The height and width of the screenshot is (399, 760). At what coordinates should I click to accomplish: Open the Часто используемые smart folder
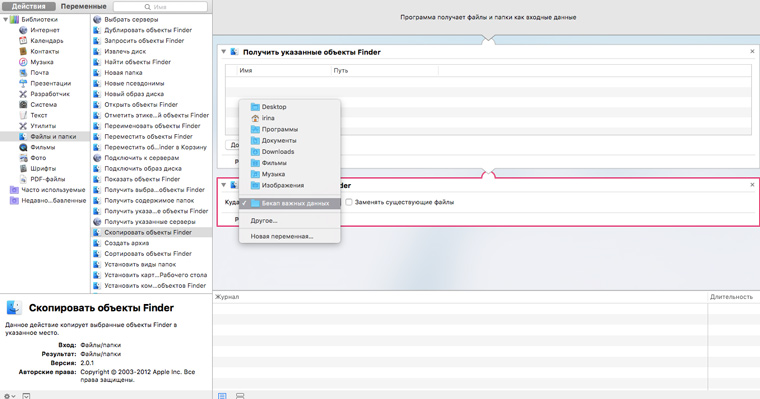pos(48,190)
